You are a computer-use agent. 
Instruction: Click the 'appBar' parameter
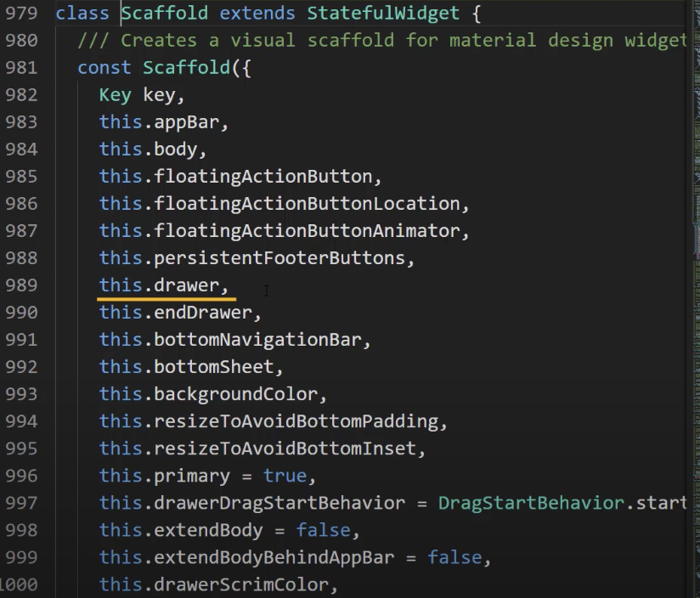[x=187, y=122]
